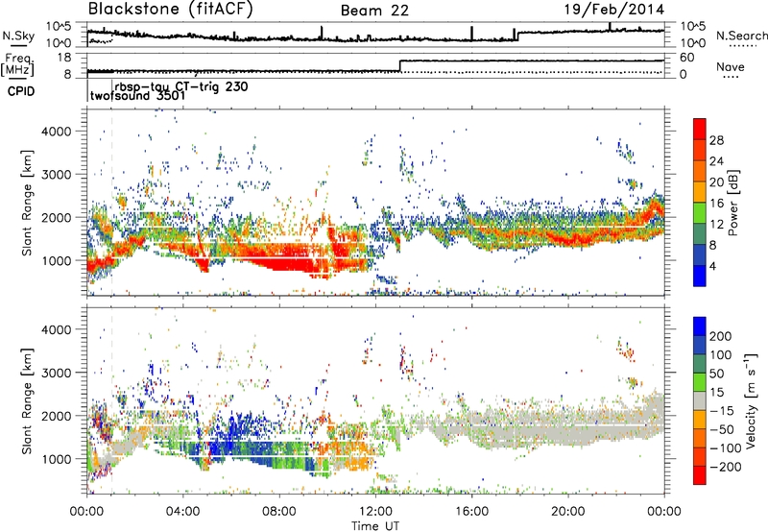Click the "N.Search" legend label
This screenshot has width=768, height=532.
[x=741, y=36]
